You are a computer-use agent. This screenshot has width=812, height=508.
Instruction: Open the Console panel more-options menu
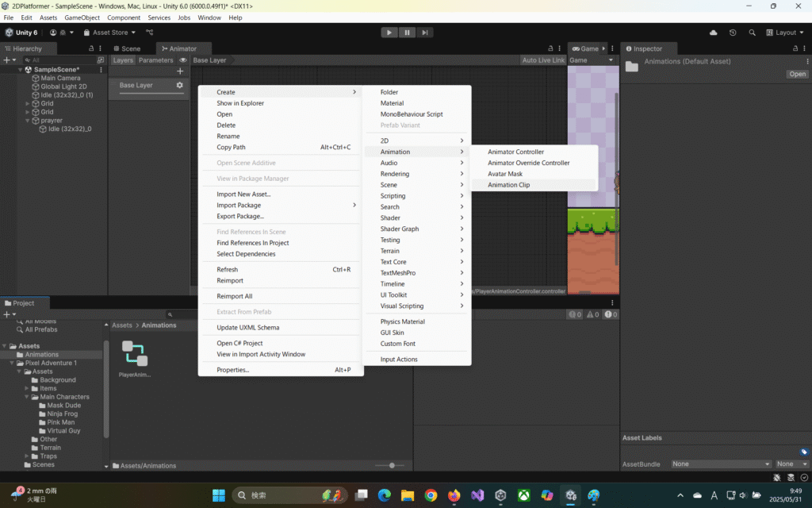point(612,302)
